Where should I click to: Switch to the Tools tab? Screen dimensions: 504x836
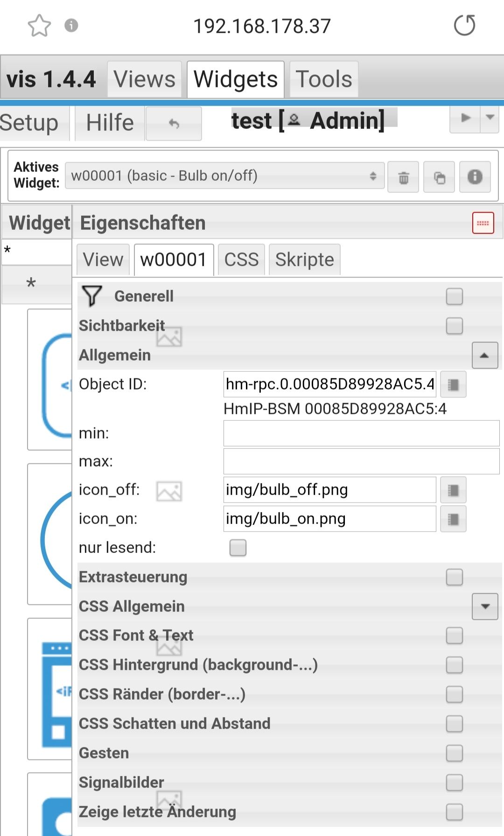click(x=324, y=79)
